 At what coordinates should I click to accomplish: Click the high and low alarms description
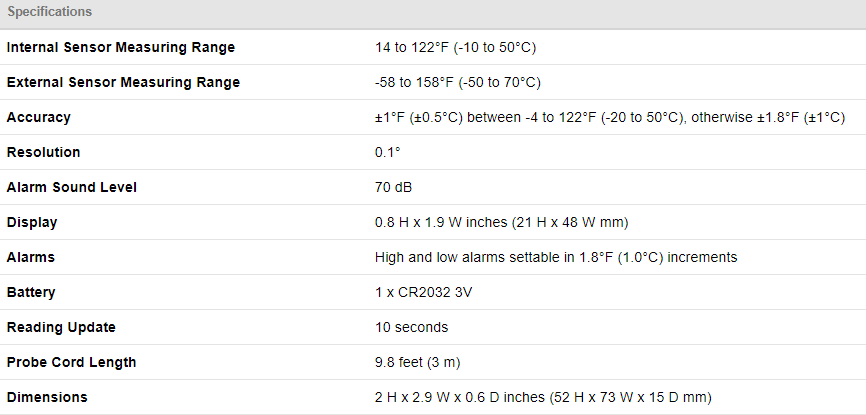[x=555, y=257]
